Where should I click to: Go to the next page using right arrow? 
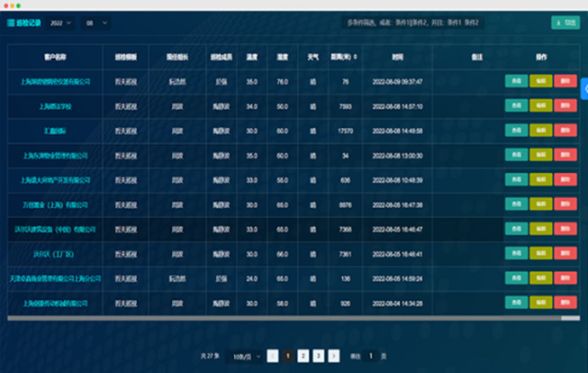point(334,356)
